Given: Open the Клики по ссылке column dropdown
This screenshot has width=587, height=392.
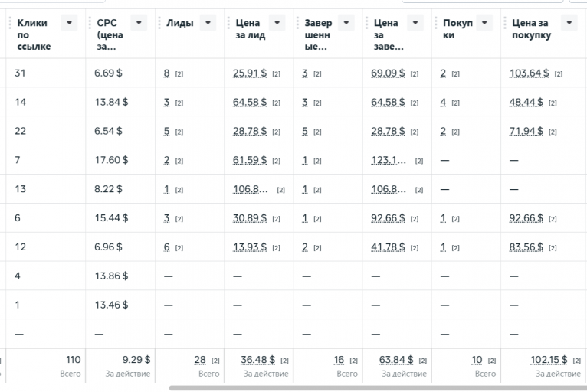Looking at the screenshot, I should (x=70, y=24).
